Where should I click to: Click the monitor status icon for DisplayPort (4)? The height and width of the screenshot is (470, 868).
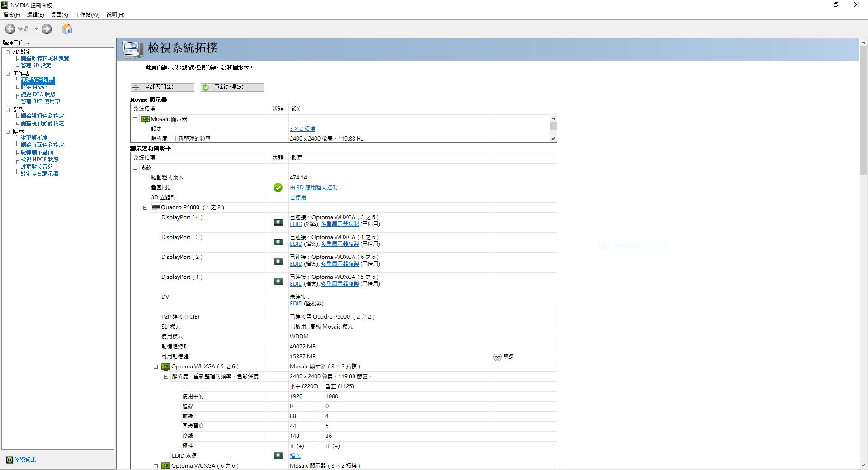(x=278, y=222)
